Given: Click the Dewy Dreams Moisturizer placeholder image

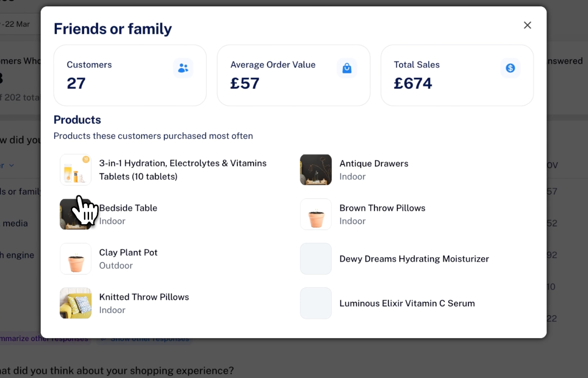Looking at the screenshot, I should click(x=316, y=259).
